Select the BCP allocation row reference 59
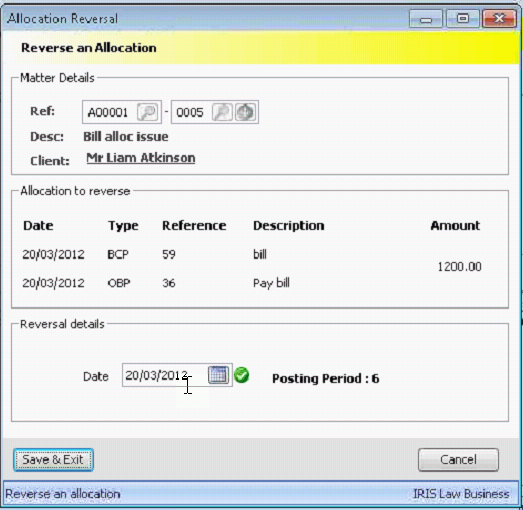The image size is (523, 510). point(169,254)
